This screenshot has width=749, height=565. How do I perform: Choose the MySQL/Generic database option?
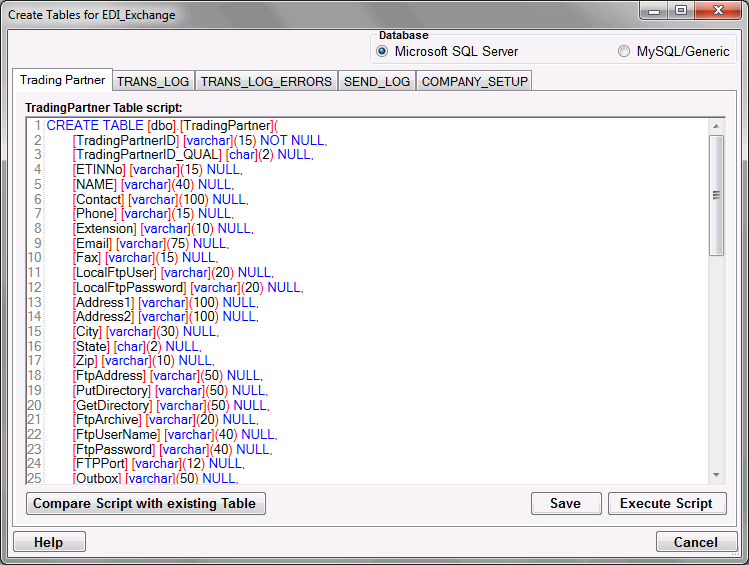[x=624, y=51]
